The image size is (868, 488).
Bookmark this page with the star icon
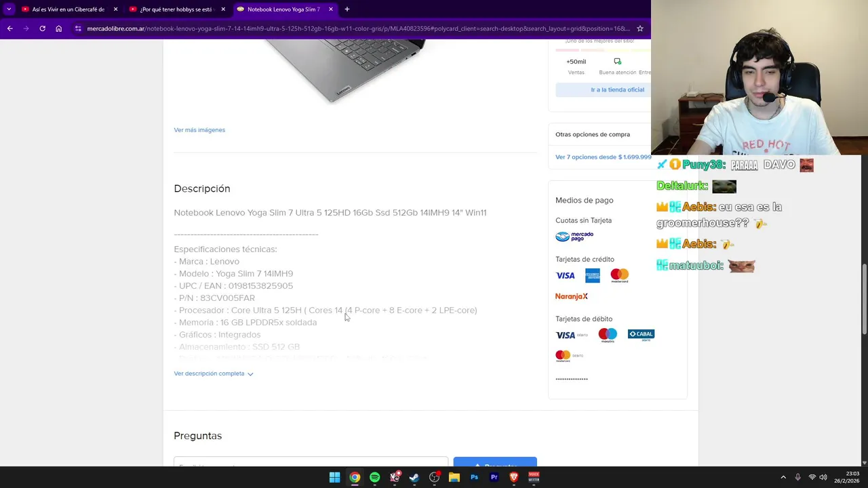(639, 28)
